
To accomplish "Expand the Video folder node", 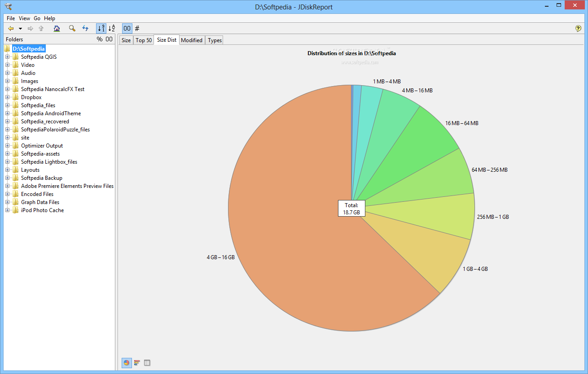I will [7, 65].
